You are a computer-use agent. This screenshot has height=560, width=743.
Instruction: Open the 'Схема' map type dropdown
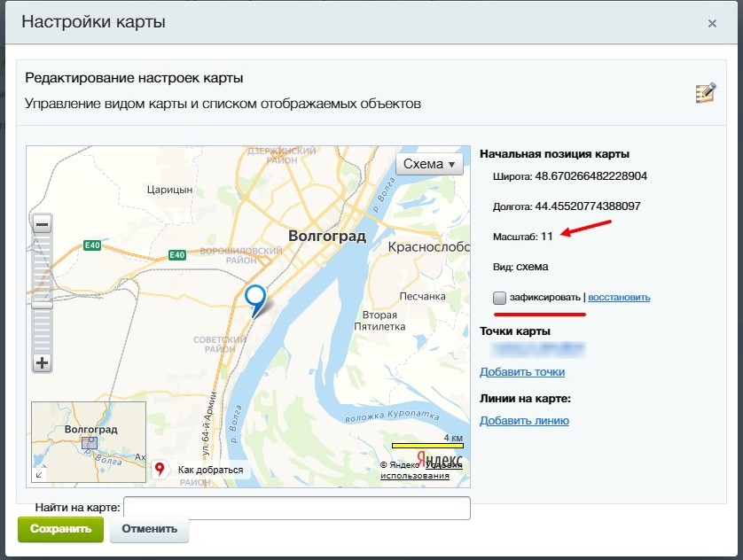point(430,164)
